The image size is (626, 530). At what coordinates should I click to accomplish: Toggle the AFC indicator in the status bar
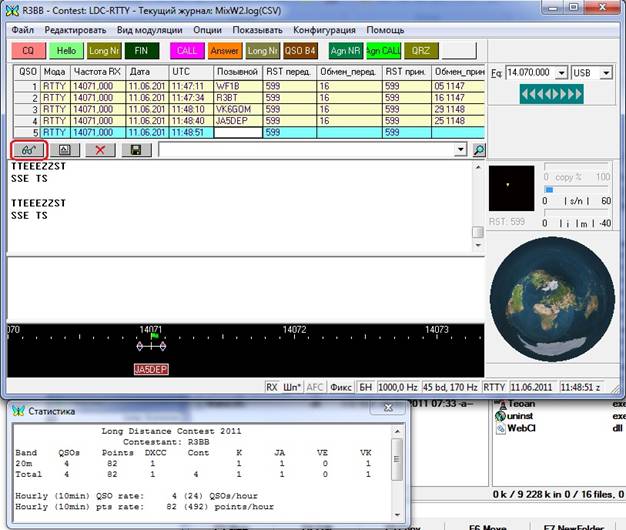[314, 386]
